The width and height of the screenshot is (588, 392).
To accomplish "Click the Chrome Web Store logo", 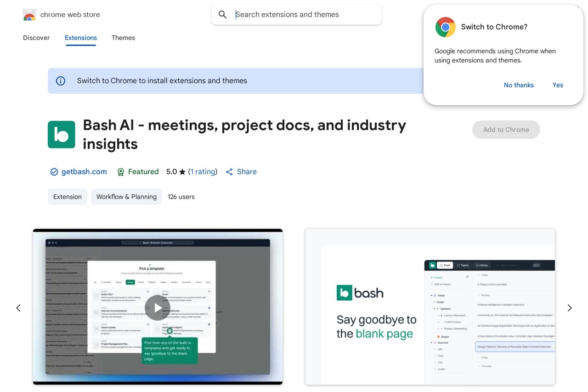I will (x=29, y=15).
